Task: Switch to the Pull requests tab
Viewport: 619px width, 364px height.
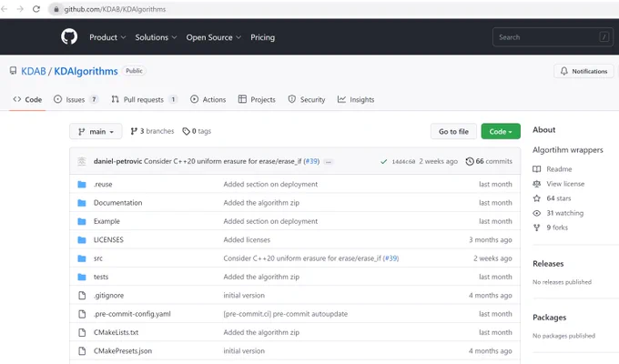Action: pyautogui.click(x=144, y=99)
